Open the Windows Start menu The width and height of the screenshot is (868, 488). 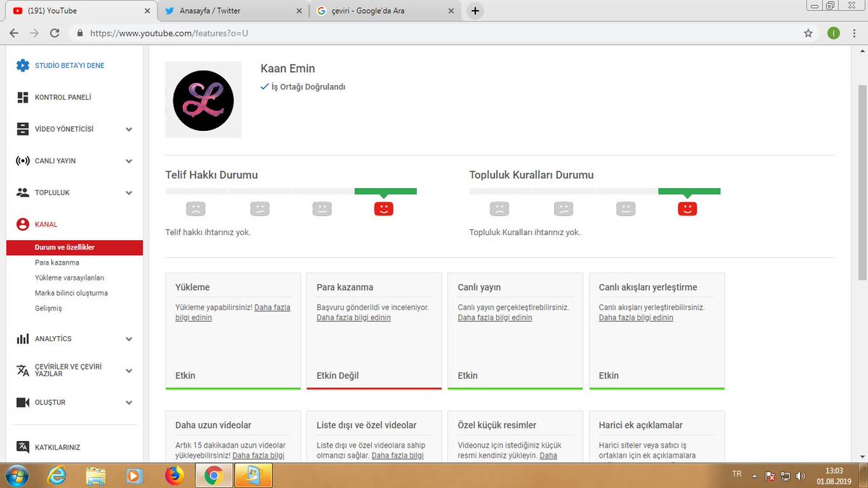tap(16, 475)
